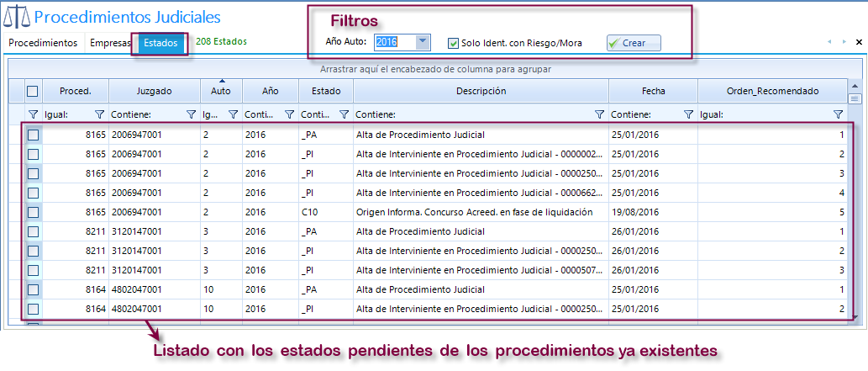868x371 pixels.
Task: Check the row for procedure 8165 with order 4
Action: 34,193
